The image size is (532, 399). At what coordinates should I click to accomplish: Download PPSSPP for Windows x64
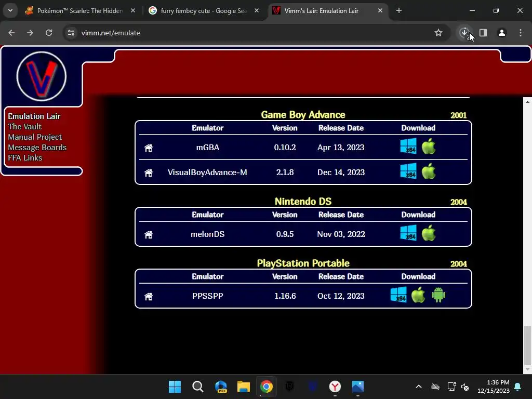tap(398, 295)
